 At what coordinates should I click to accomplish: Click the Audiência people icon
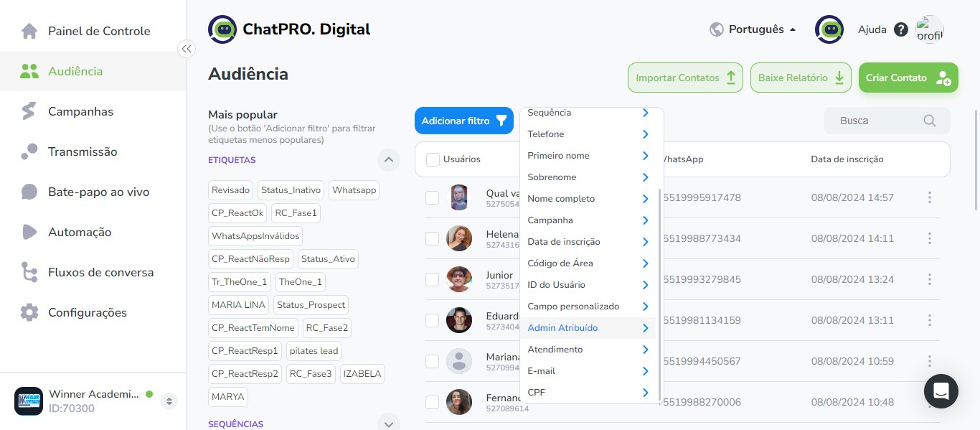[29, 71]
